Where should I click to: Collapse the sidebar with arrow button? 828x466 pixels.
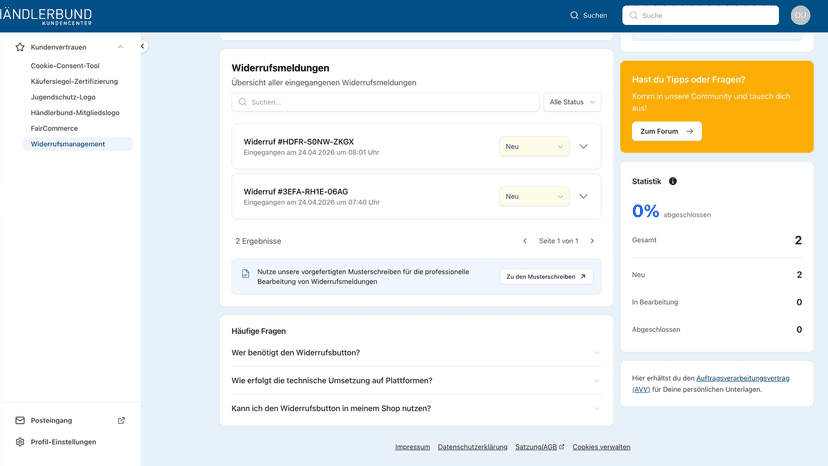(142, 46)
